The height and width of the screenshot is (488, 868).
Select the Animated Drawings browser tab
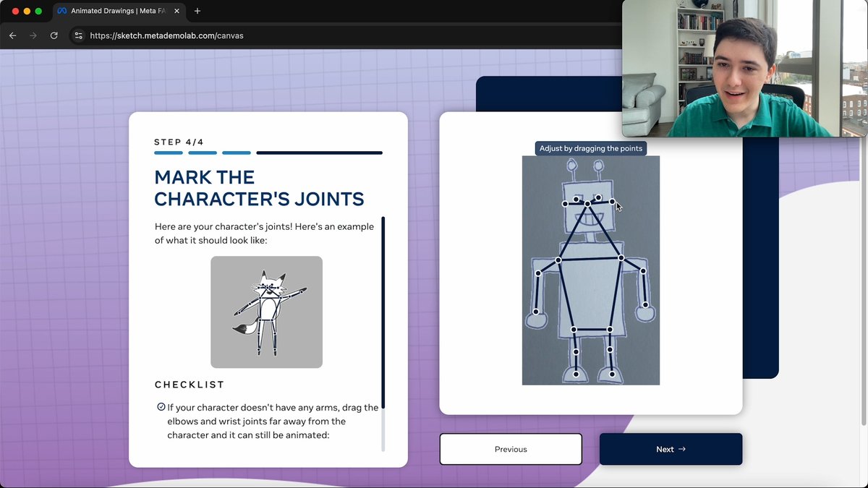[x=119, y=11]
